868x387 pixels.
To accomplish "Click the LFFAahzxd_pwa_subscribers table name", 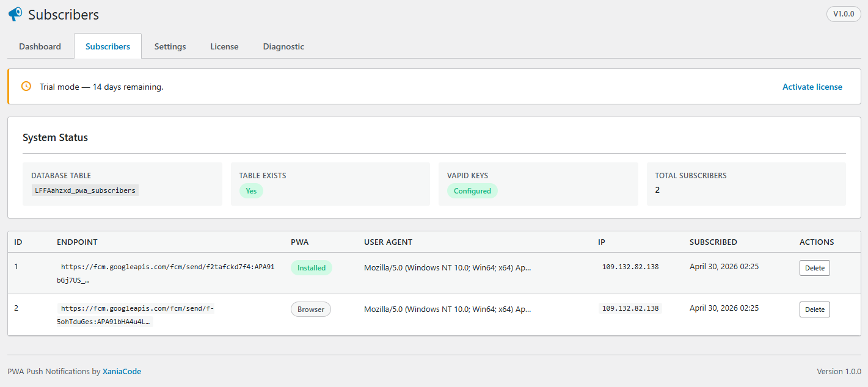I will coord(85,190).
